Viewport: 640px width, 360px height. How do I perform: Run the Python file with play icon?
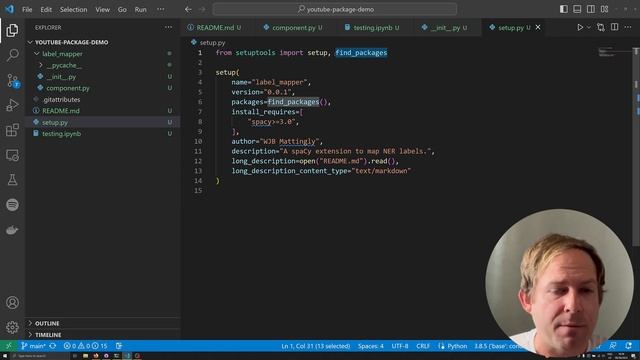[580, 27]
